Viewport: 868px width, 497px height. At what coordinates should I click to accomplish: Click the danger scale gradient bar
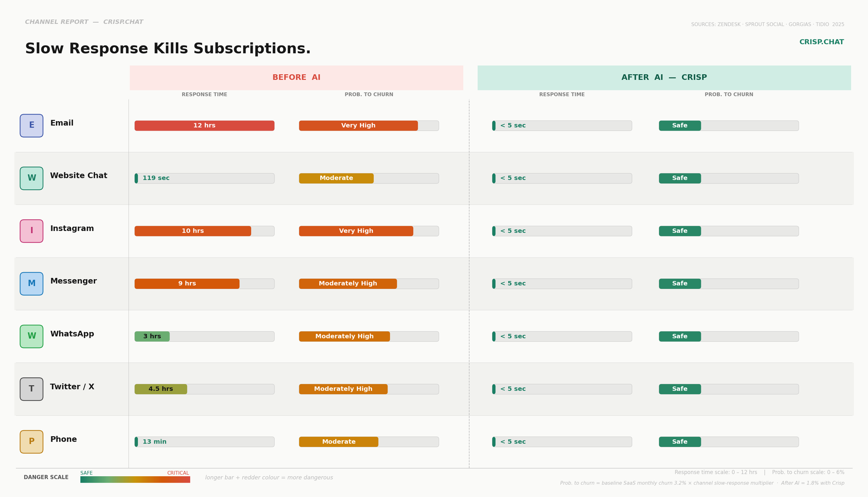coord(135,480)
